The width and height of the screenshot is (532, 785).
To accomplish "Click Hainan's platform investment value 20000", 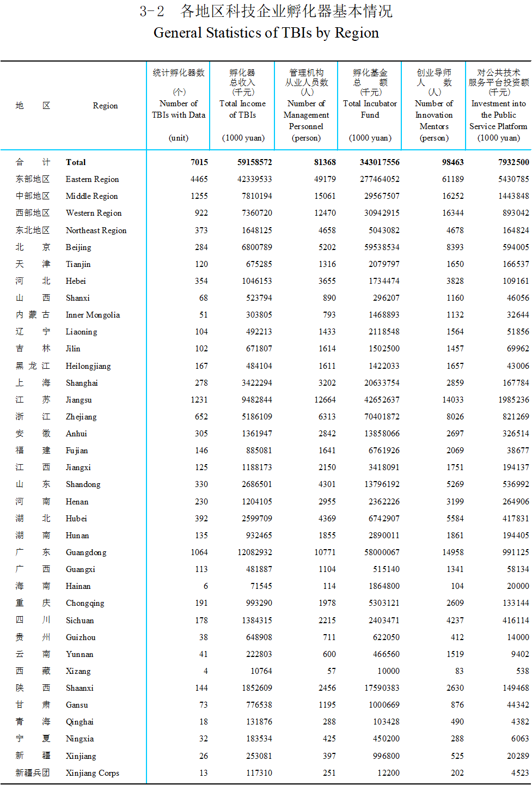I will coord(518,586).
